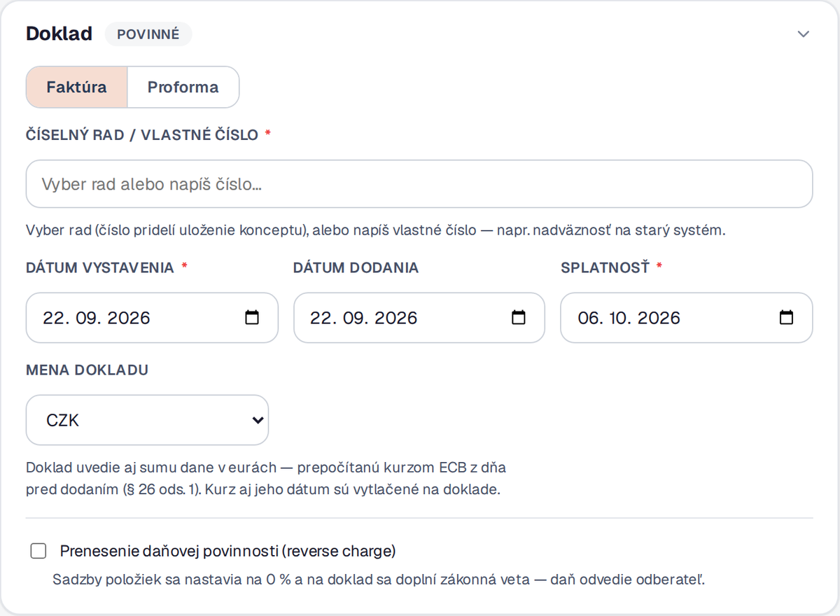Click the ČÍSELNÝ RAD / VLASTNÉ ČÍSLO label

point(142,134)
